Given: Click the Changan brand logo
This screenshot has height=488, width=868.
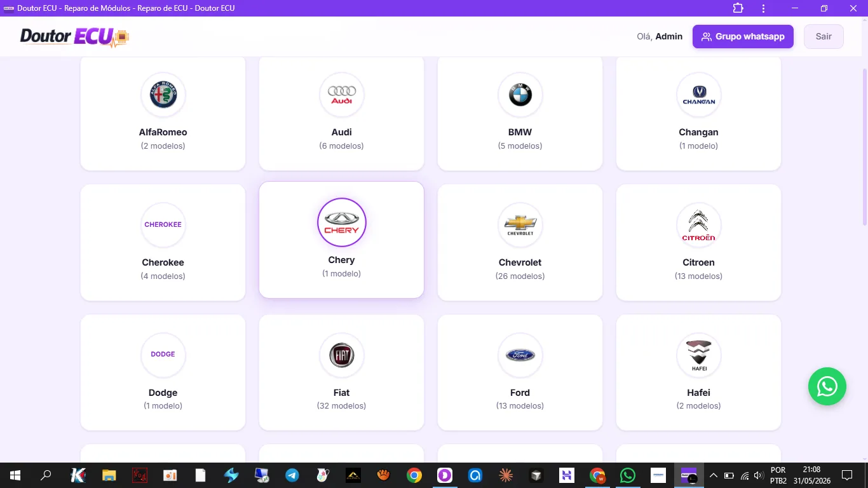Looking at the screenshot, I should (699, 95).
